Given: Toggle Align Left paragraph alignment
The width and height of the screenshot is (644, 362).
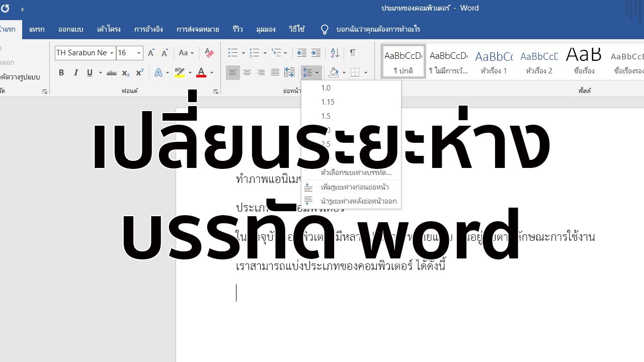Looking at the screenshot, I should tap(232, 73).
